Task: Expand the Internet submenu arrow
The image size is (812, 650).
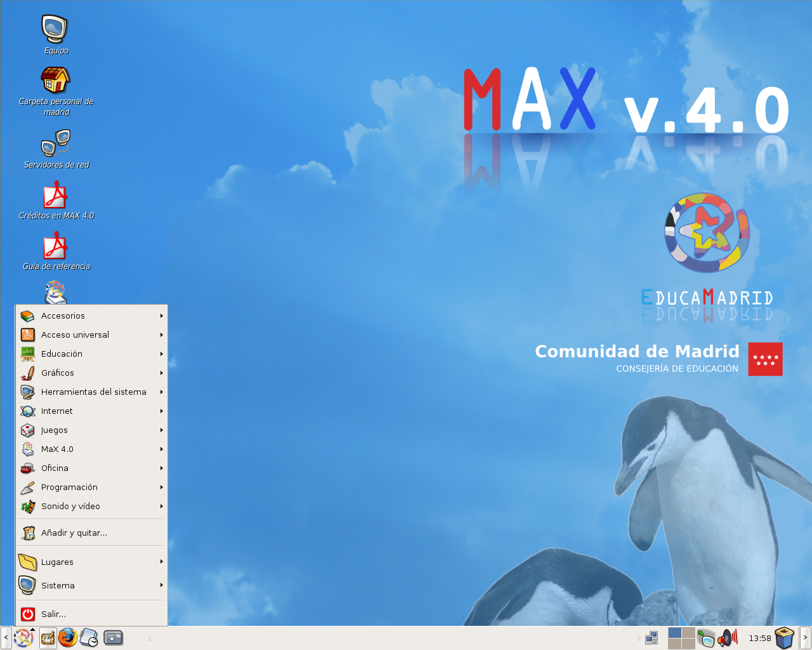Action: coord(162,411)
